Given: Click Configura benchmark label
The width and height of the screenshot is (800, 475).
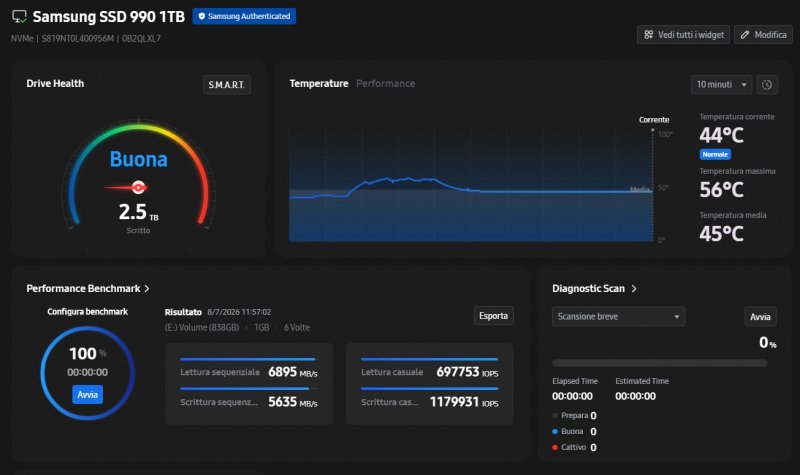Looking at the screenshot, I should click(87, 311).
